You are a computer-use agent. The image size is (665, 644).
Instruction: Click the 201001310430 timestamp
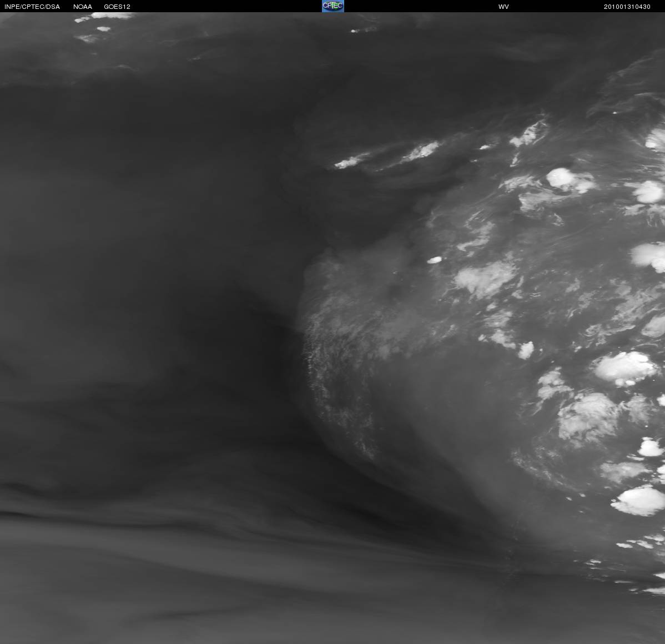pos(627,7)
